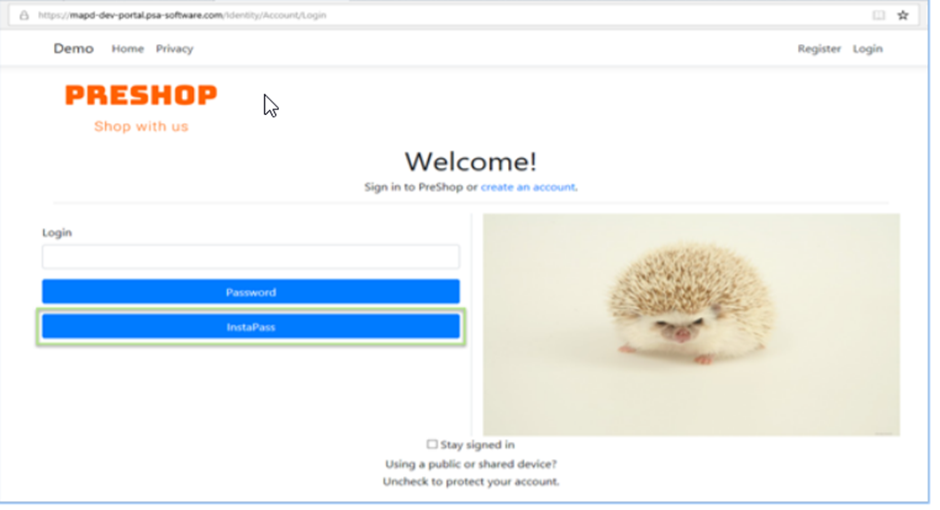This screenshot has width=940, height=510.
Task: Toggle the Stay signed in checkbox
Action: coord(432,444)
